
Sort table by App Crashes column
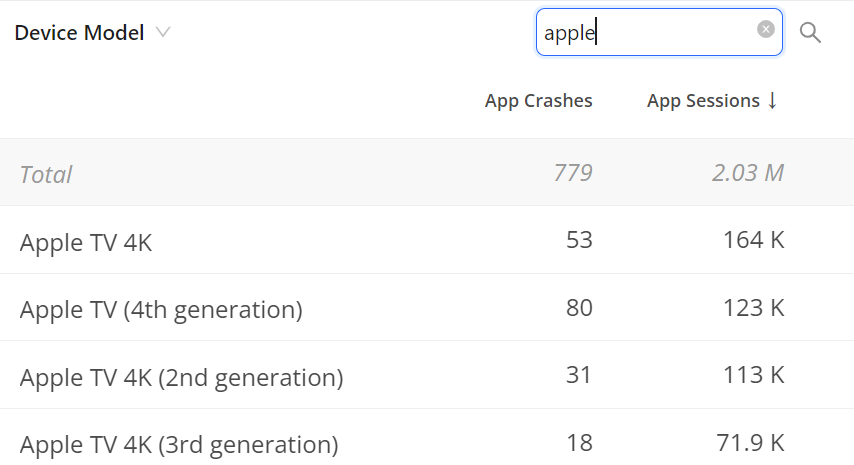[x=539, y=101]
